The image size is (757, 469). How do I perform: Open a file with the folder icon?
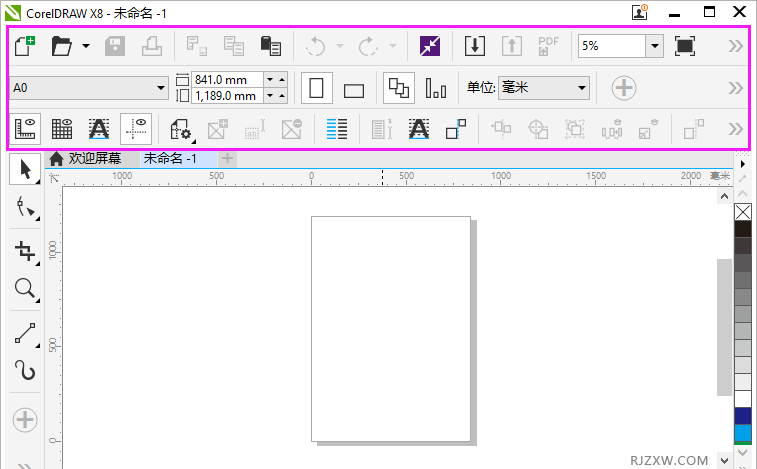coord(62,46)
